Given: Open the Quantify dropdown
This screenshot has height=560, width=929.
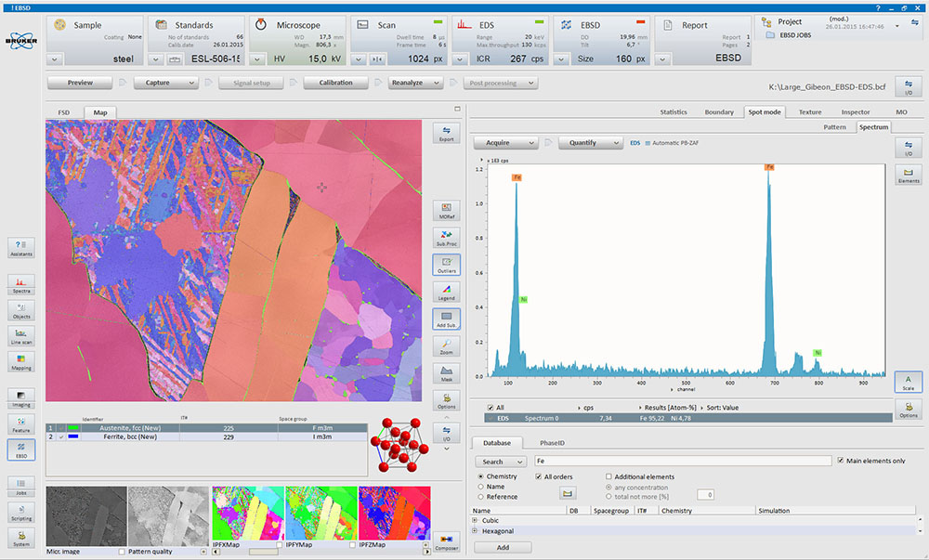Looking at the screenshot, I should 618,142.
